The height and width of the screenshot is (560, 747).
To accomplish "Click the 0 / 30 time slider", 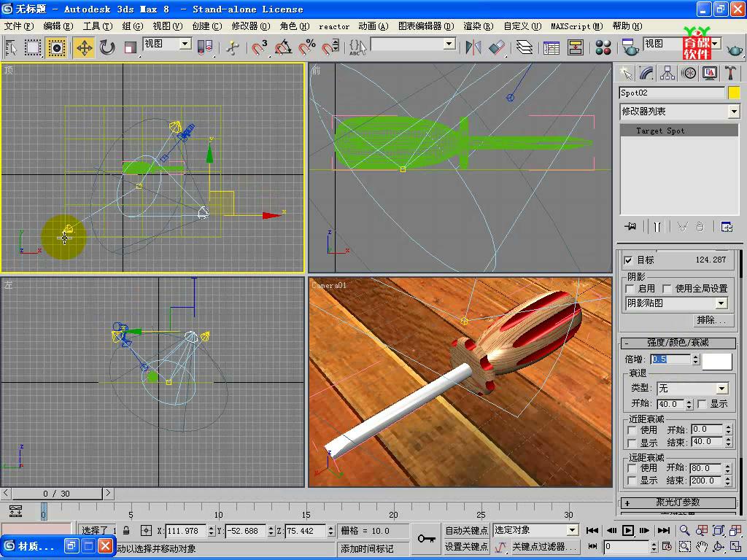I will (56, 494).
